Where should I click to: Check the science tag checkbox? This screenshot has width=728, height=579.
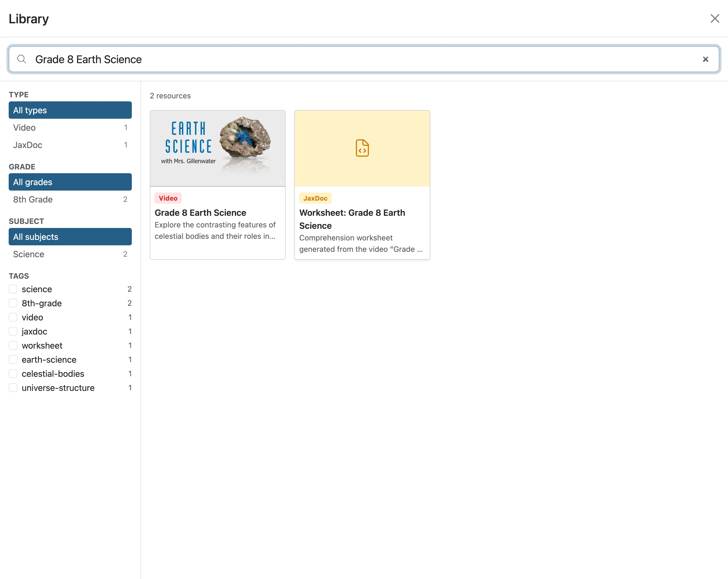tap(13, 289)
